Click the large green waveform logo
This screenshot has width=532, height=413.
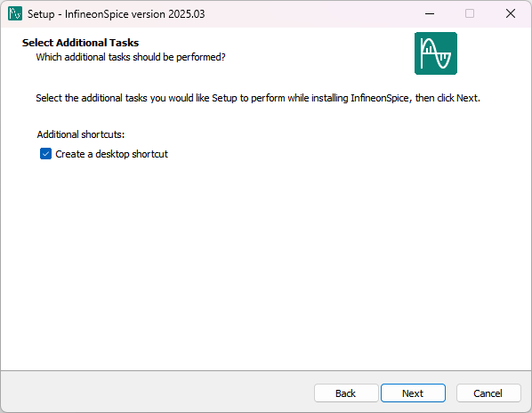point(436,53)
